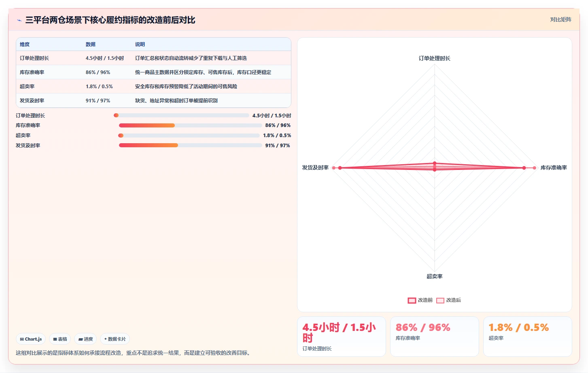
Task: Click the 数据 column header
Action: [x=91, y=45]
